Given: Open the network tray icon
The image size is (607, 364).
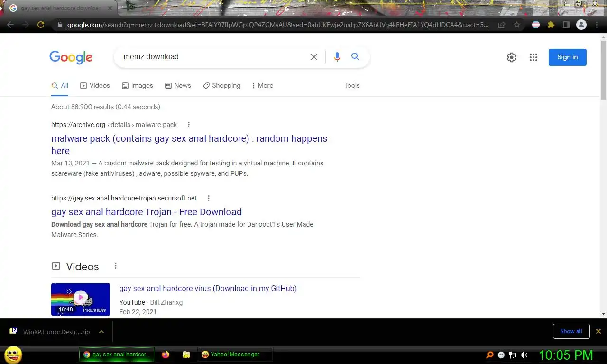Looking at the screenshot, I should pos(513,355).
